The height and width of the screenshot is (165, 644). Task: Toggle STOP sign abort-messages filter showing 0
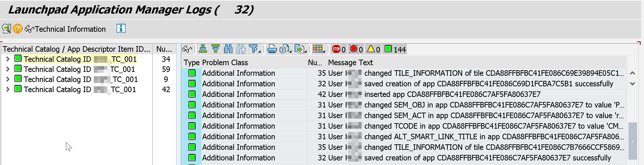[x=339, y=49]
